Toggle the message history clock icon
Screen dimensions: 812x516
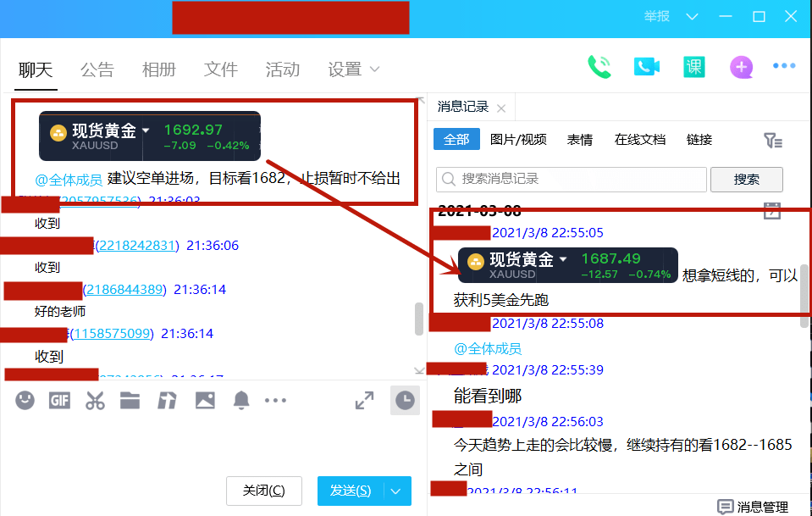(405, 401)
